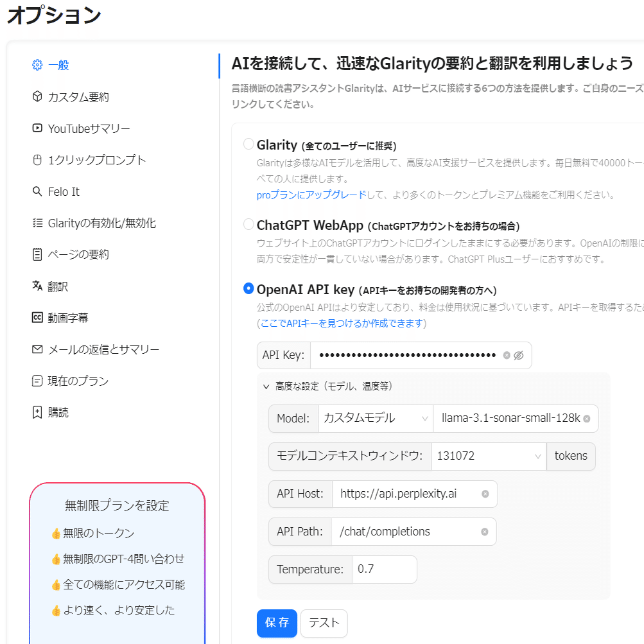Toggle API key visibility eye icon
This screenshot has height=644, width=644.
coord(519,355)
